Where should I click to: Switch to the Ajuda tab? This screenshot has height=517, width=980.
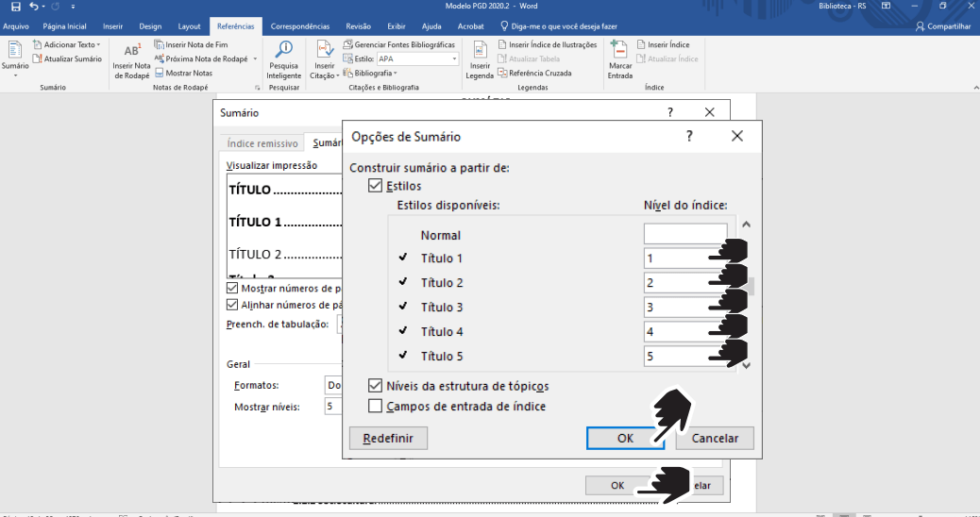click(431, 26)
